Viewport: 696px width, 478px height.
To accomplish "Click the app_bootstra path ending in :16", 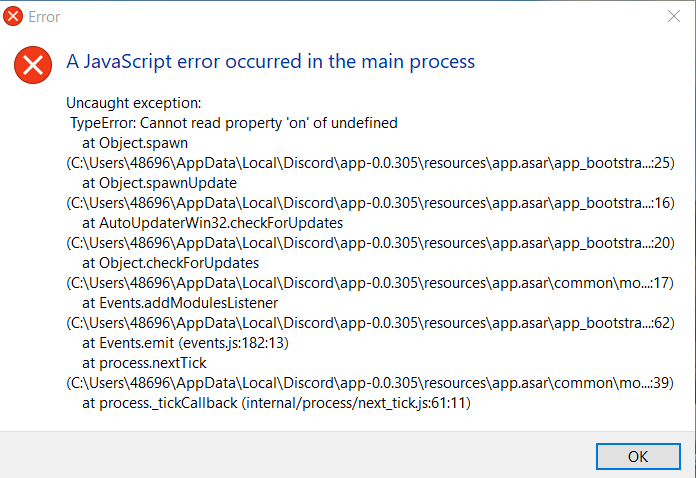I will (370, 203).
